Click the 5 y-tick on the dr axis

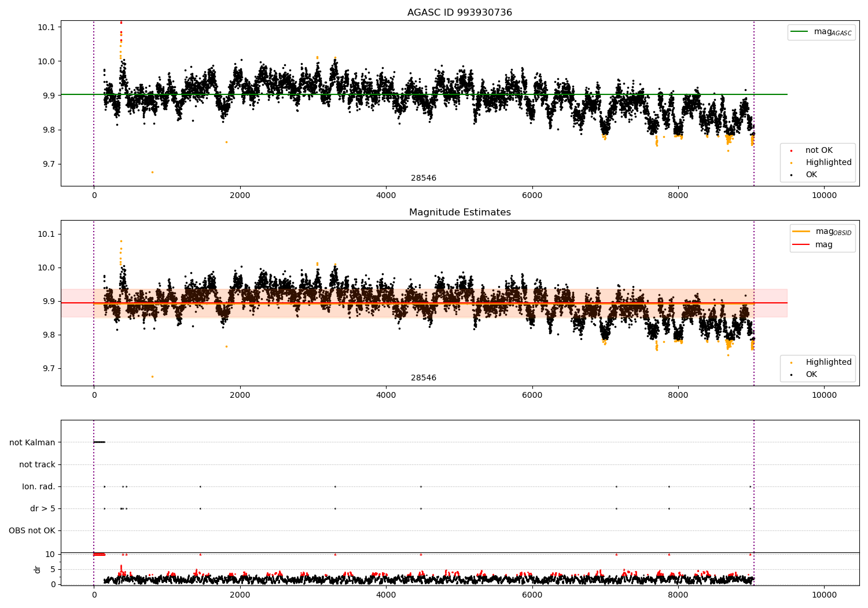click(x=53, y=569)
